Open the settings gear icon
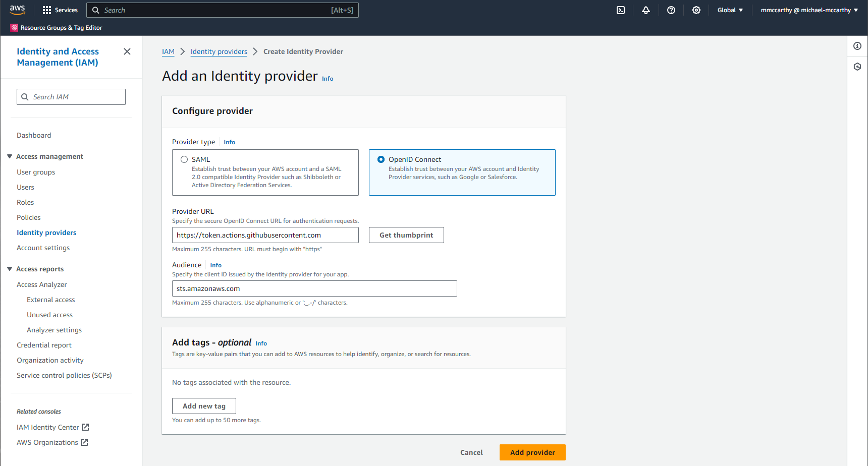Image resolution: width=868 pixels, height=466 pixels. point(696,10)
